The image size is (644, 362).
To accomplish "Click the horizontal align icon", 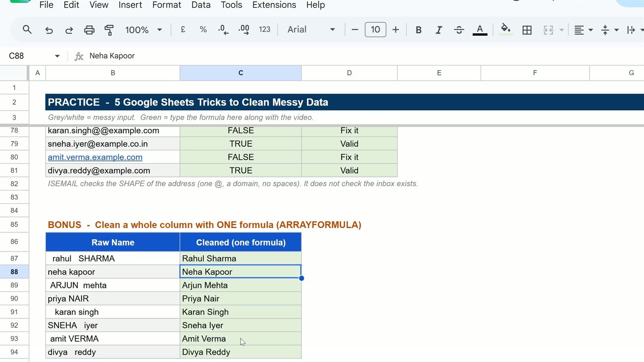I will [579, 30].
